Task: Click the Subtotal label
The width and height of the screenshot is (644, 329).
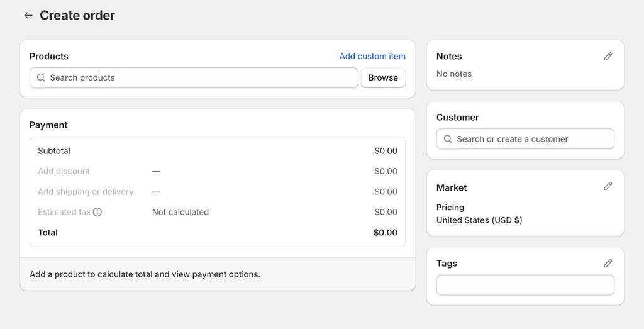Action: 54,151
